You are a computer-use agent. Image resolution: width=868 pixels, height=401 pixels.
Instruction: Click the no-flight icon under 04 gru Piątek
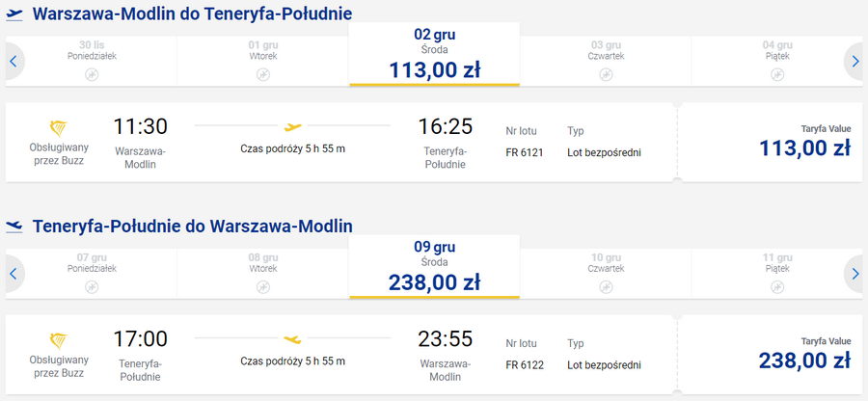(777, 74)
